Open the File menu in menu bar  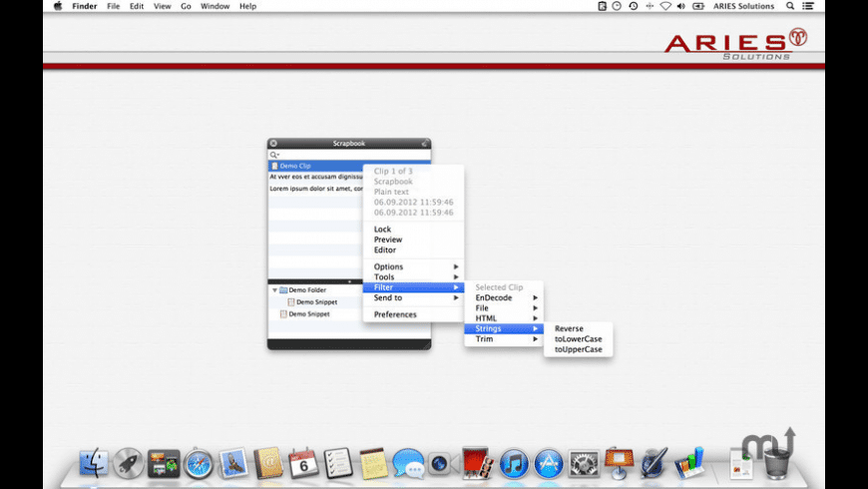pyautogui.click(x=113, y=6)
